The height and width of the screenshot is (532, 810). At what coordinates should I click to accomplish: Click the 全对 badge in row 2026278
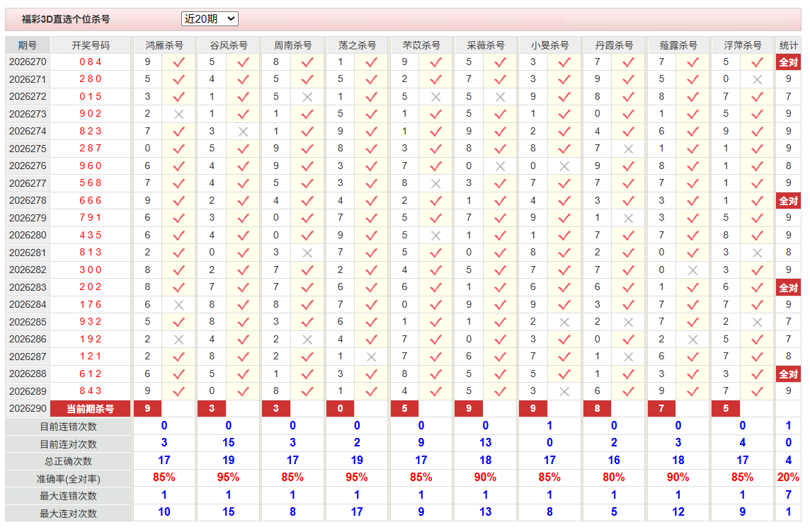tap(788, 201)
